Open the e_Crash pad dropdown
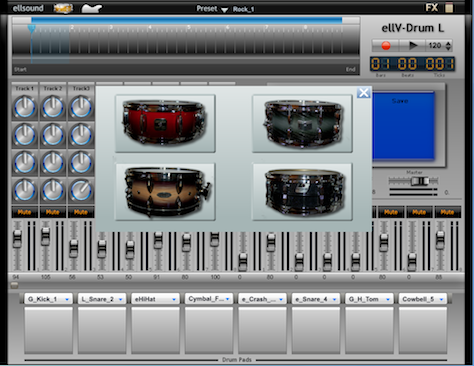This screenshot has height=366, width=474. pyautogui.click(x=281, y=299)
